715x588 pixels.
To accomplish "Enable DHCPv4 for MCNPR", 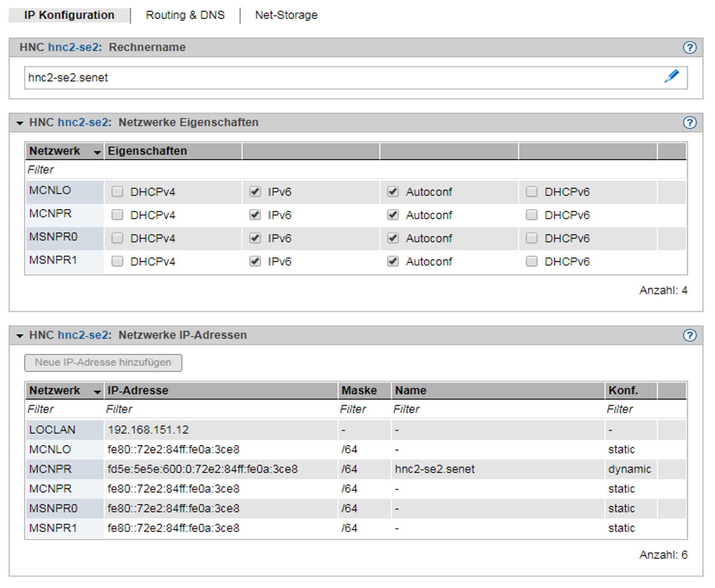I will click(x=117, y=215).
